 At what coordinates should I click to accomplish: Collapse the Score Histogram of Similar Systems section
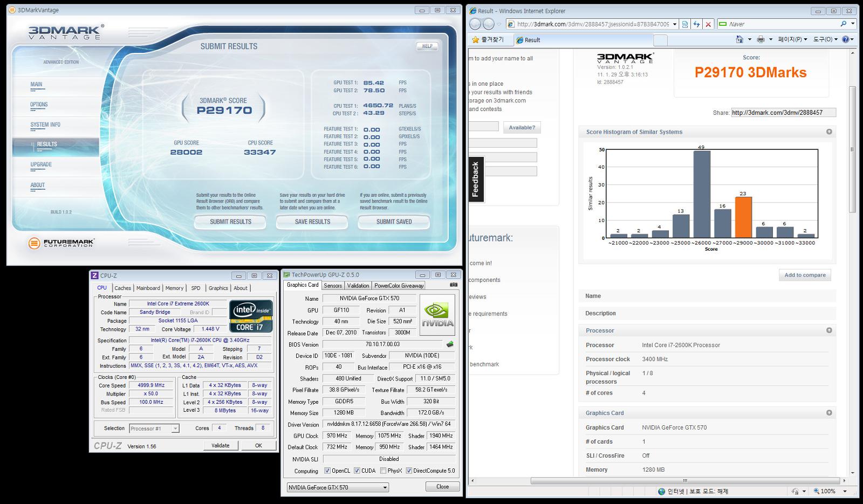tap(829, 132)
